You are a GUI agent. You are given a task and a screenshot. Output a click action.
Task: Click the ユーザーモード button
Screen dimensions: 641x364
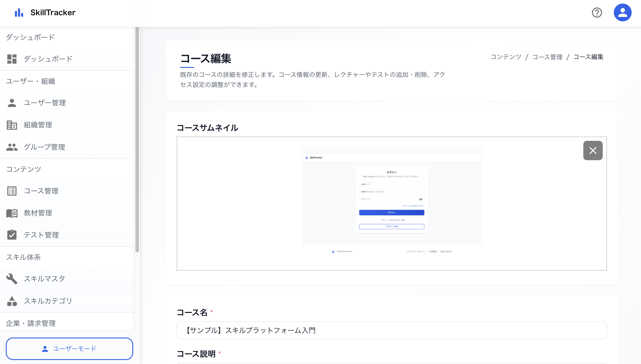[69, 348]
